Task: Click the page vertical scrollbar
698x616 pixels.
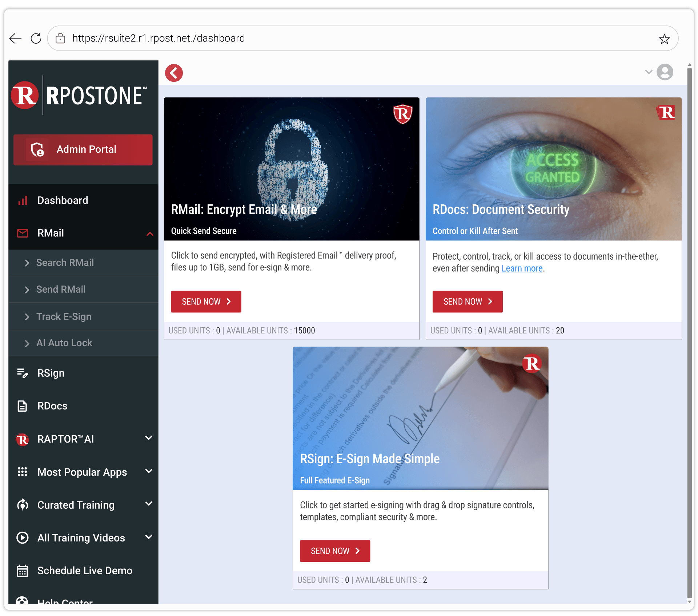Action: pyautogui.click(x=690, y=333)
